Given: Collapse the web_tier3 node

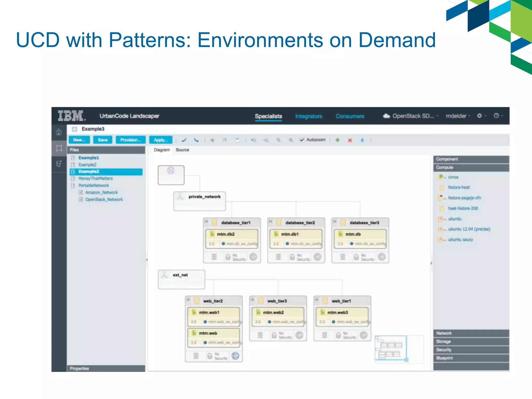Looking at the screenshot, I should 252,300.
